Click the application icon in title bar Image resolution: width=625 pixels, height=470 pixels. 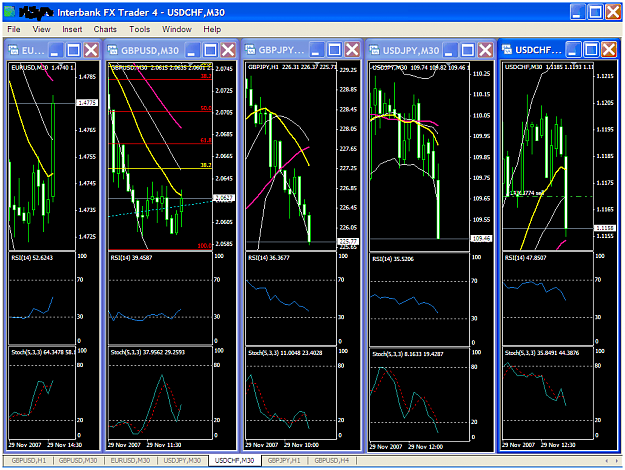tap(10, 12)
